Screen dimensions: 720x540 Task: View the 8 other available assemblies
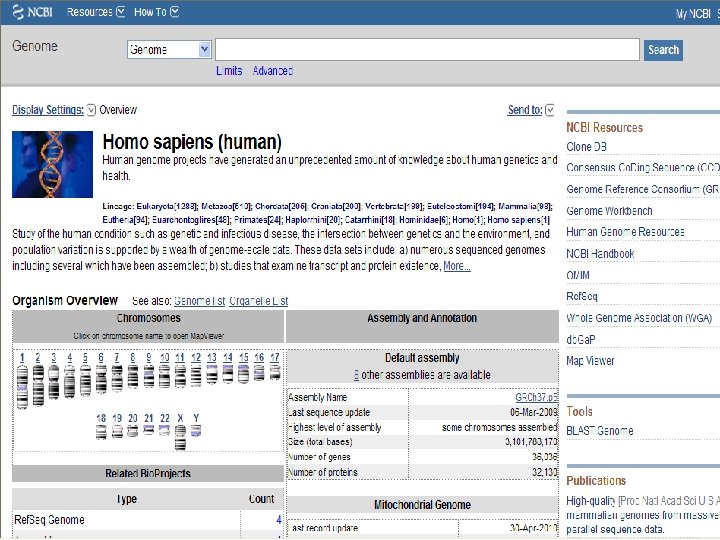[356, 375]
